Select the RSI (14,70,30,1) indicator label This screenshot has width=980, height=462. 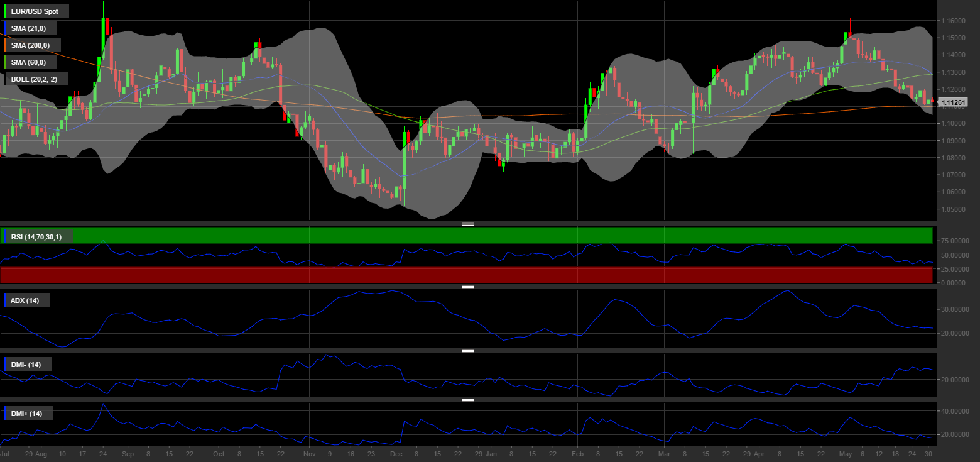(39, 237)
